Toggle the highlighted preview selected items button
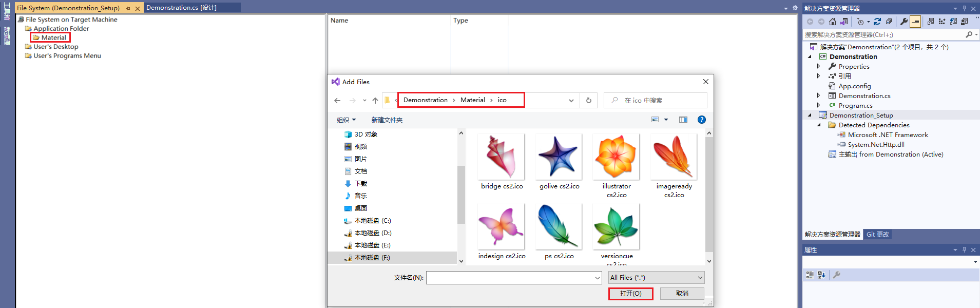The height and width of the screenshot is (308, 980). click(915, 22)
